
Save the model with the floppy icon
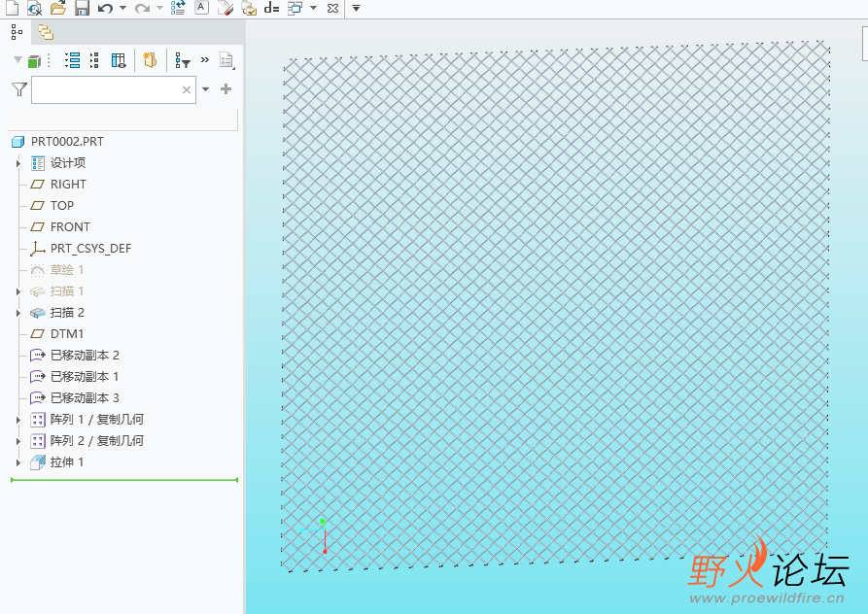pos(82,7)
